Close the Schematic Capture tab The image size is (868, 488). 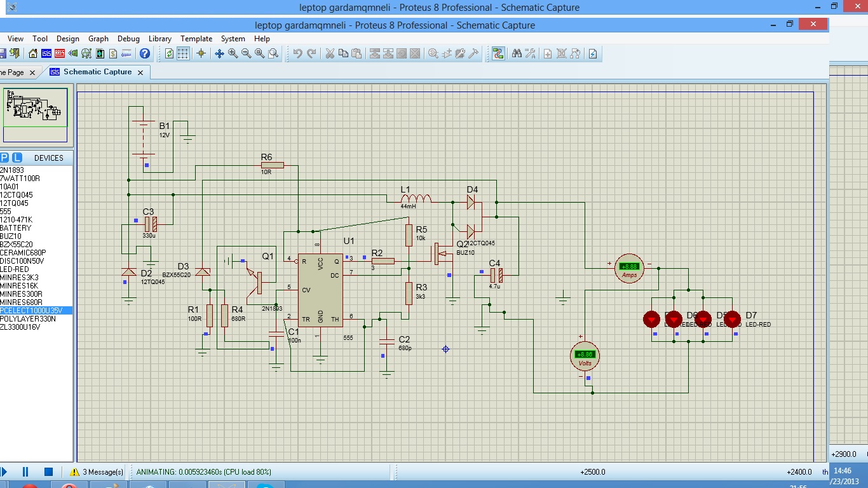140,72
